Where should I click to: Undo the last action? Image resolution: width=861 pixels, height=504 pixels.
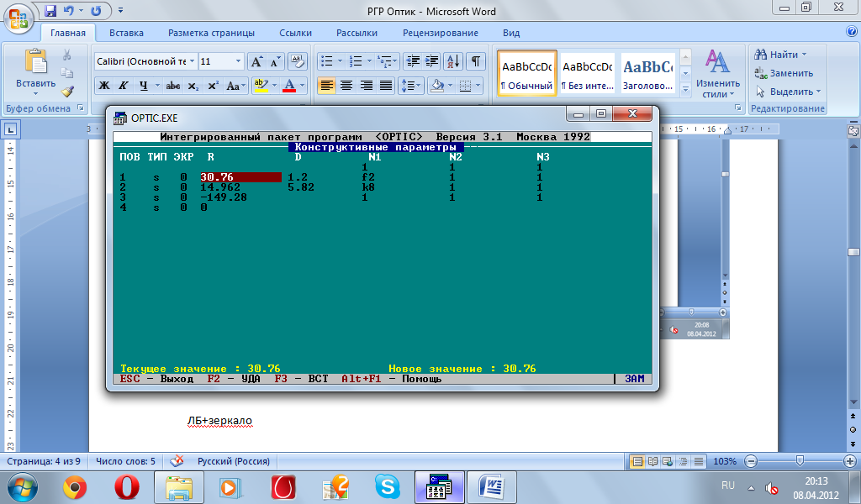[69, 10]
